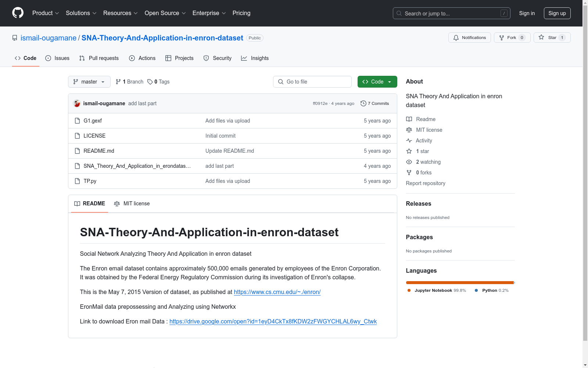Expand the Resources dropdown
The width and height of the screenshot is (588, 368).
(121, 13)
